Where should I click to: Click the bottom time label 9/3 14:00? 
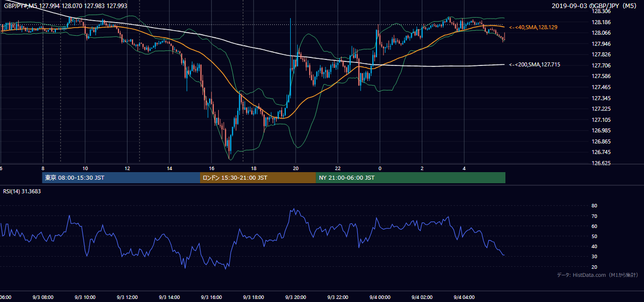tap(169, 297)
